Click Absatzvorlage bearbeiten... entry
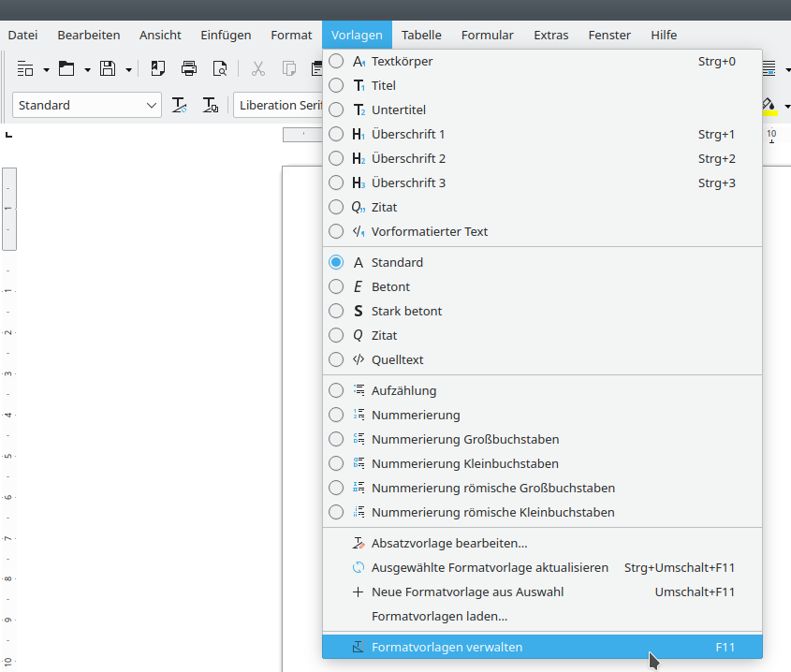 (x=449, y=543)
